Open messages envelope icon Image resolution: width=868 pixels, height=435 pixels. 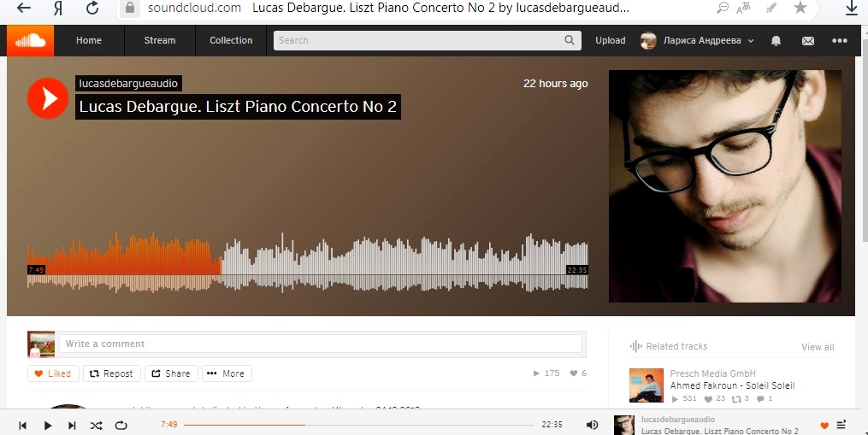[x=808, y=40]
